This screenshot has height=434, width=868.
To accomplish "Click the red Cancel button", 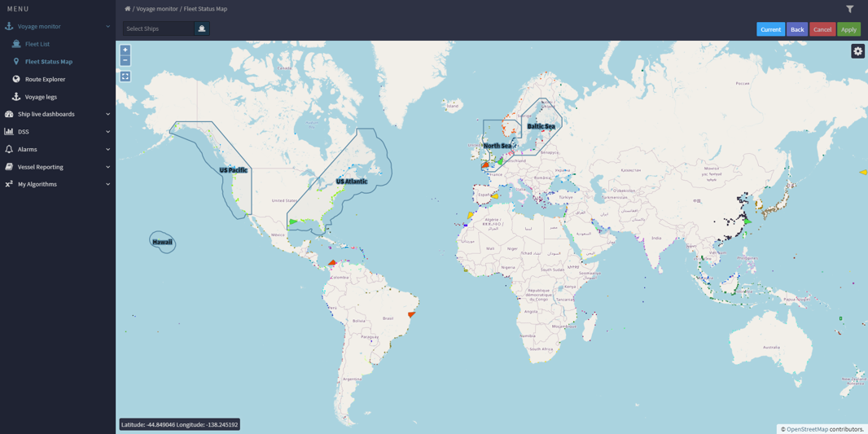I will [x=822, y=29].
